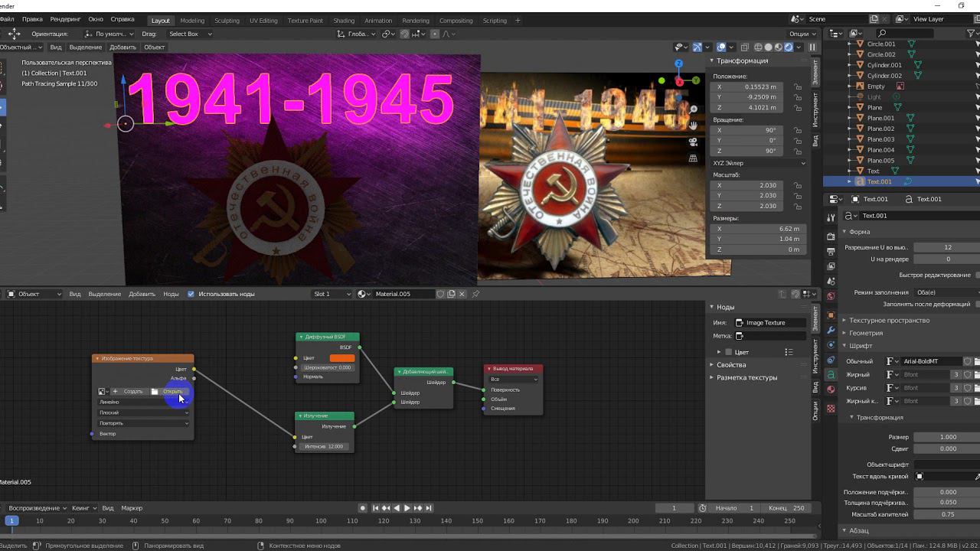Open the Опции button in viewport header
This screenshot has width=980, height=551.
pyautogui.click(x=802, y=34)
